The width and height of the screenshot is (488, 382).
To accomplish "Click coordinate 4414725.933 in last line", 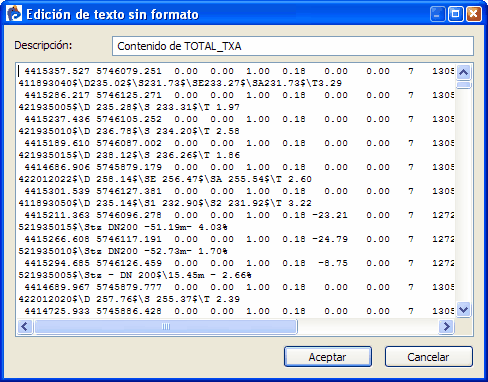I will (x=57, y=311).
